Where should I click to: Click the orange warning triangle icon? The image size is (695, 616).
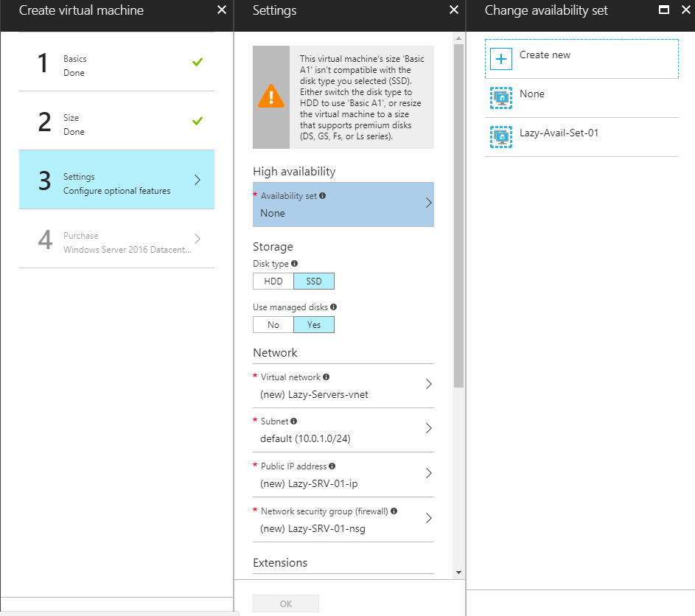(x=270, y=97)
